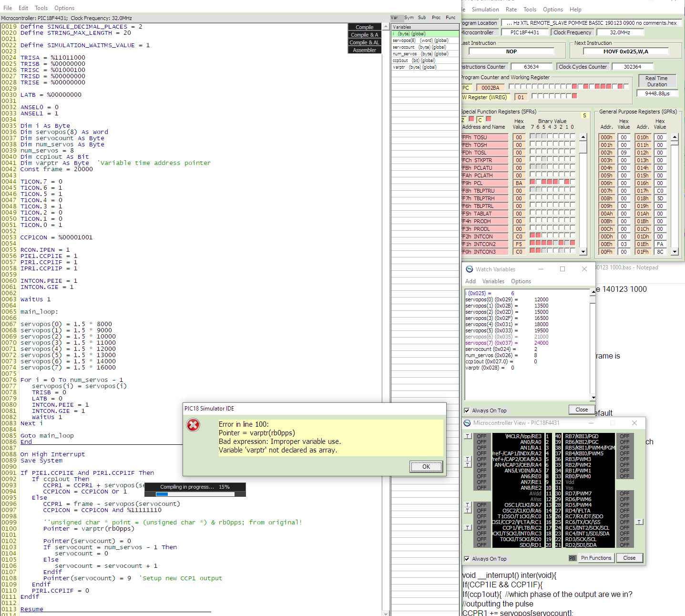The height and width of the screenshot is (616, 685).
Task: Click the SFR list scroll up arrow
Action: [x=583, y=137]
